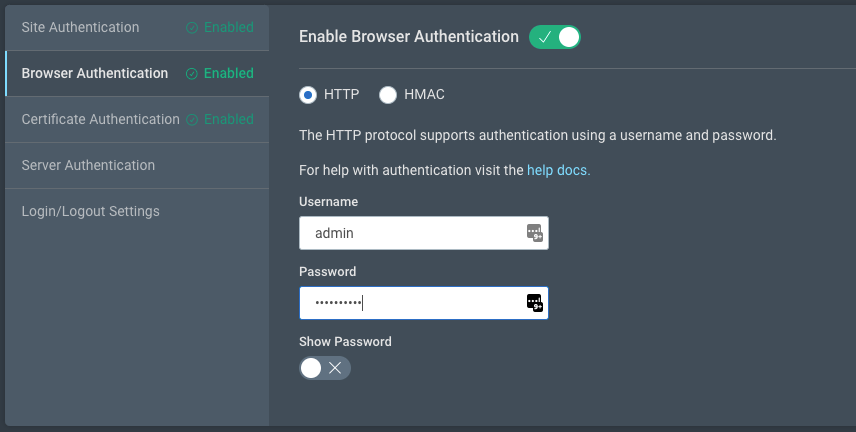Disable the Enable Browser Authentication switch
The width and height of the screenshot is (856, 432).
point(555,37)
